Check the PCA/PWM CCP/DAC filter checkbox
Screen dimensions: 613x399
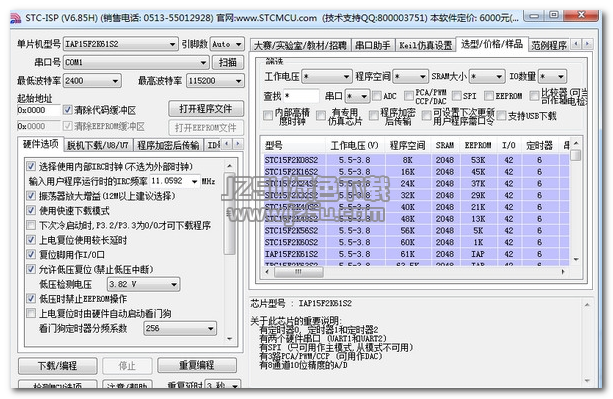[x=409, y=96]
